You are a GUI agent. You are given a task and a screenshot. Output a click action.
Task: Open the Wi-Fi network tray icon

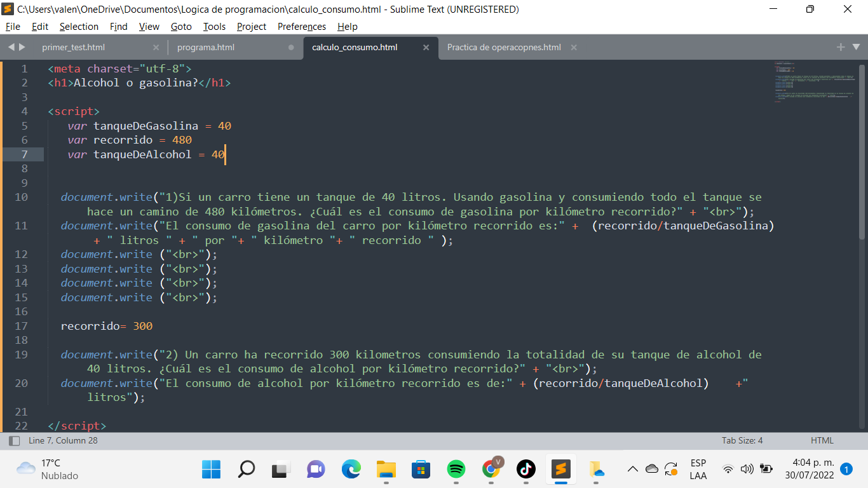(x=728, y=470)
